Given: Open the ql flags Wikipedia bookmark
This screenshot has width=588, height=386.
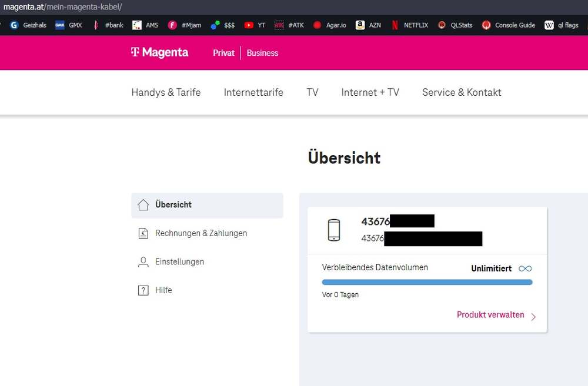Looking at the screenshot, I should [x=562, y=25].
